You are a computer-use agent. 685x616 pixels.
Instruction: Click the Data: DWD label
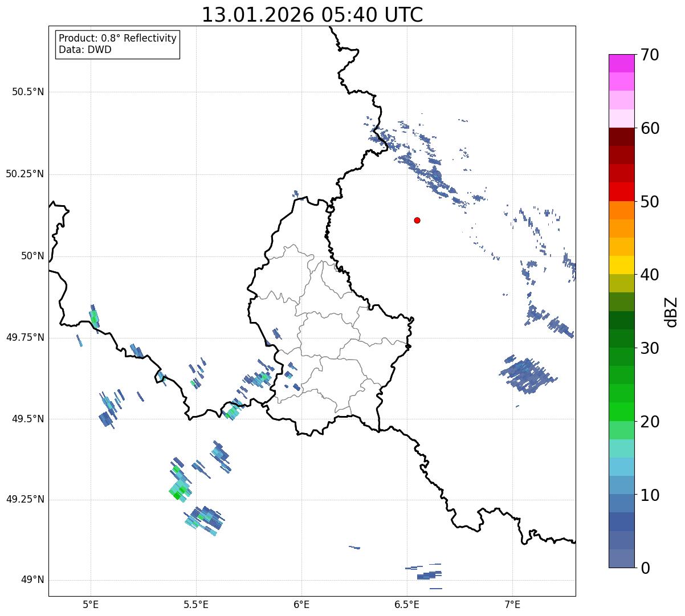pyautogui.click(x=85, y=50)
